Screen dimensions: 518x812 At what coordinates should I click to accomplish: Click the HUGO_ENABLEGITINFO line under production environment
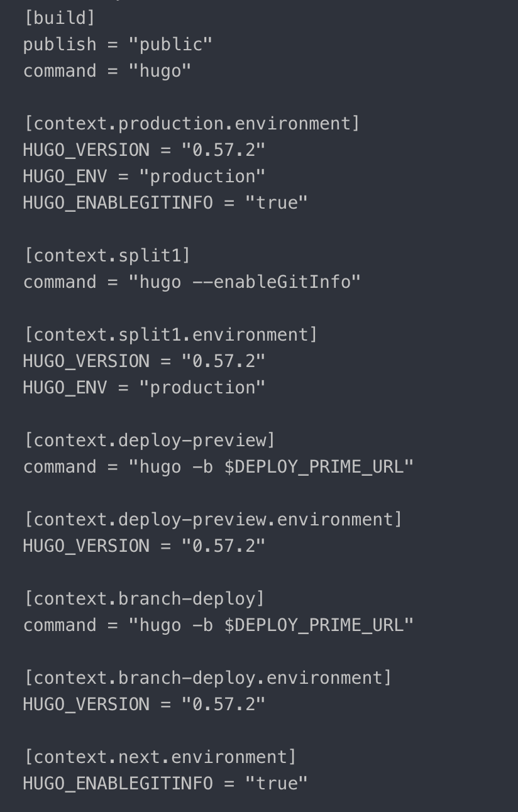[165, 202]
